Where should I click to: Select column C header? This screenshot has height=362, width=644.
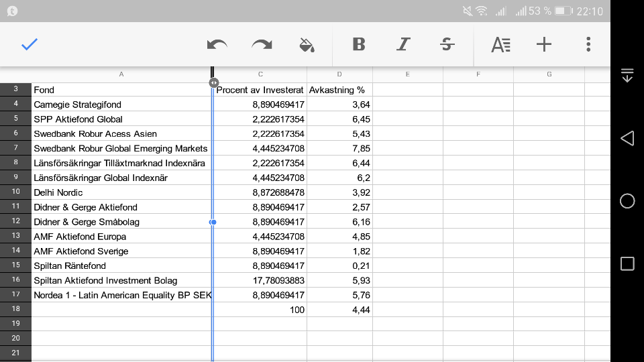click(x=260, y=74)
